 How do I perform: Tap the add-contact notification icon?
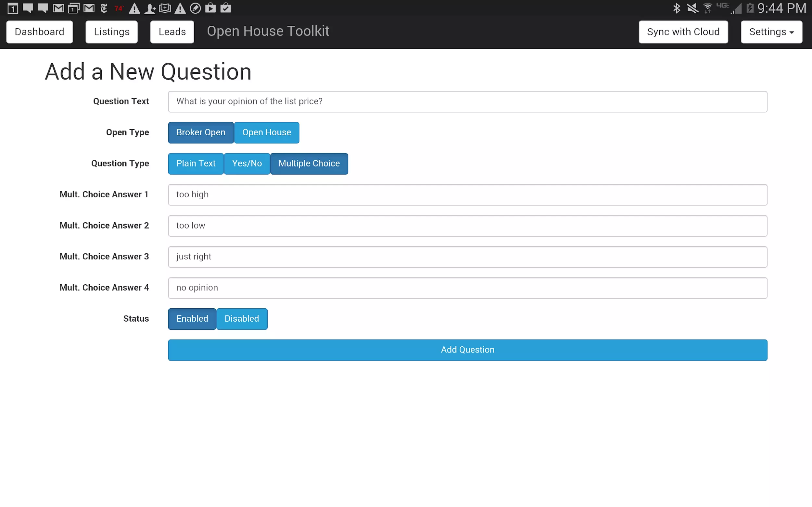click(x=150, y=8)
